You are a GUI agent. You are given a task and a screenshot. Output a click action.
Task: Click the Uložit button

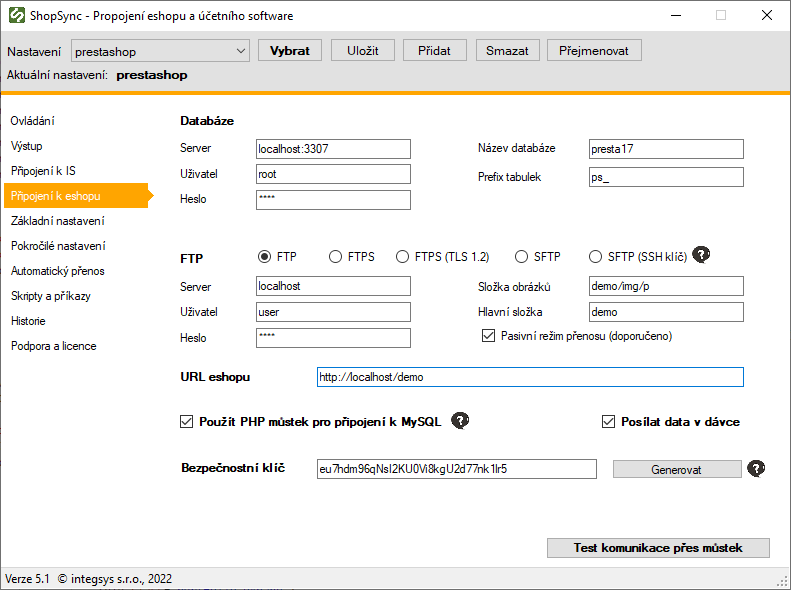364,51
